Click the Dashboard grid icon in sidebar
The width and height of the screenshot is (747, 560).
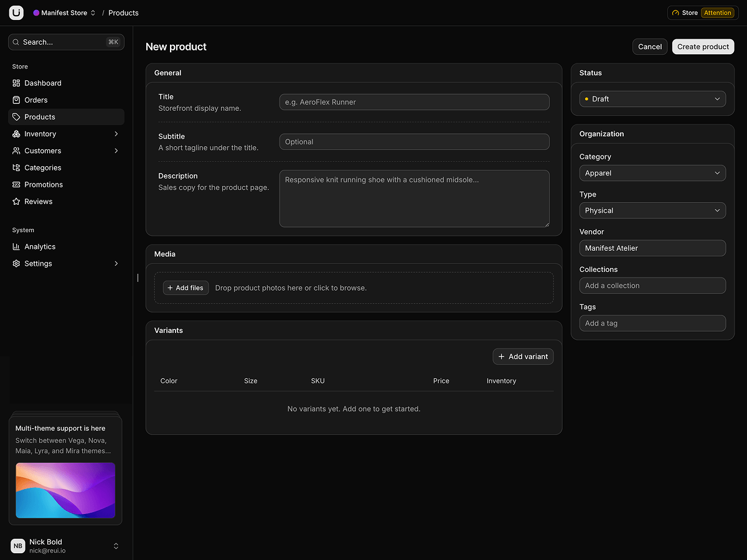pyautogui.click(x=16, y=83)
